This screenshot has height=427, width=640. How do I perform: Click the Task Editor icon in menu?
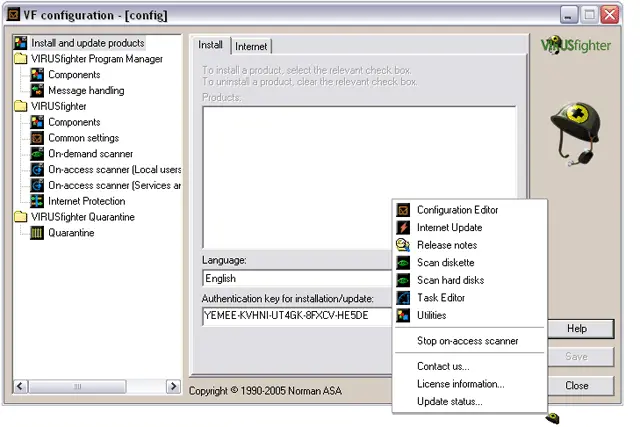[x=403, y=298]
